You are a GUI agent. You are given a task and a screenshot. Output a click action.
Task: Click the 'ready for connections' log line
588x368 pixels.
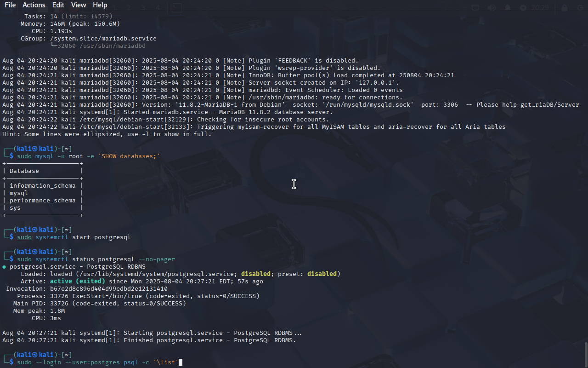coord(203,98)
